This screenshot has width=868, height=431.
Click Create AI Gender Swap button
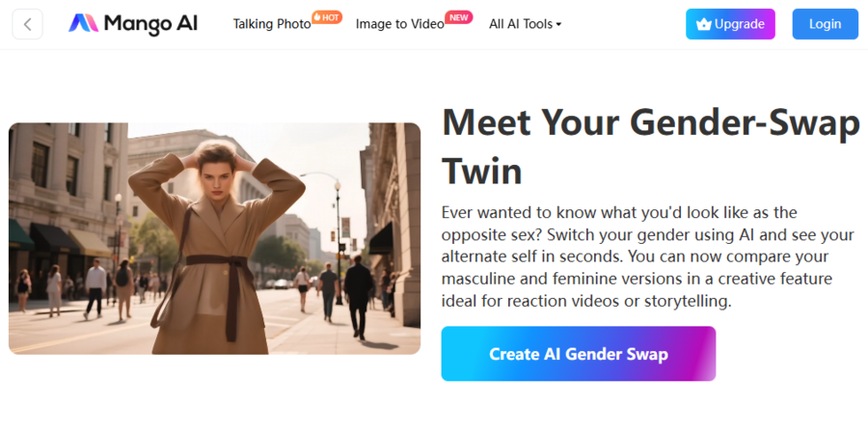click(579, 354)
